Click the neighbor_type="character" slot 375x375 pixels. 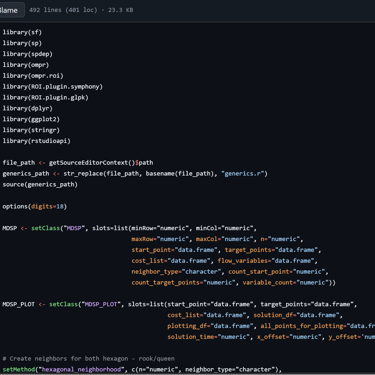pyautogui.click(x=176, y=272)
